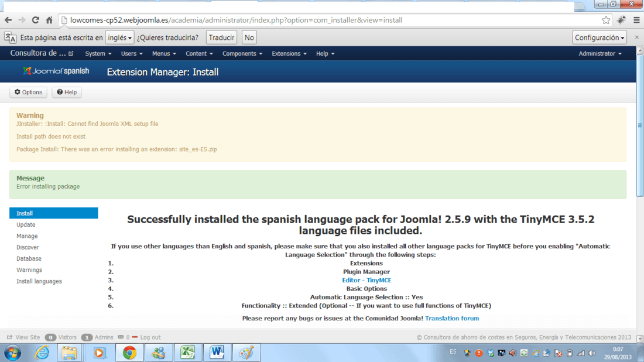The image size is (644, 362).
Task: Click the green sync arrows tray icon
Action: (524, 353)
